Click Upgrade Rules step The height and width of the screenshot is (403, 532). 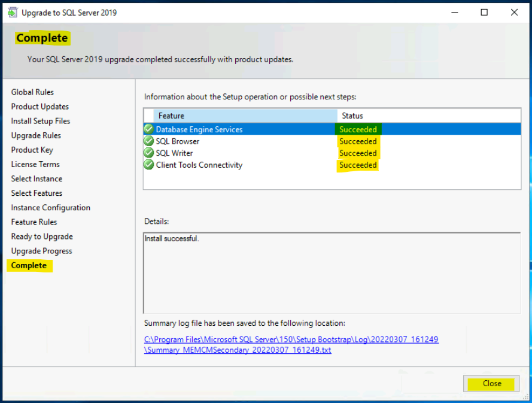tap(36, 135)
